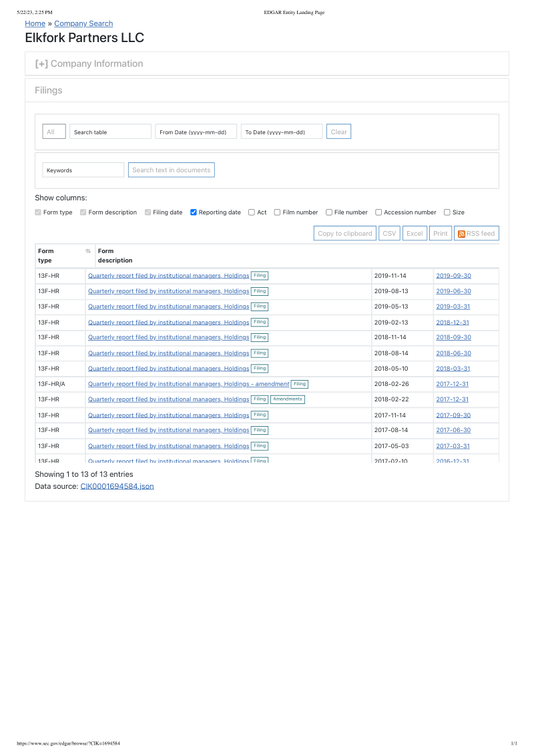534x756 pixels.
Task: Open the quarterly report filed 2019-02-13
Action: [169, 322]
